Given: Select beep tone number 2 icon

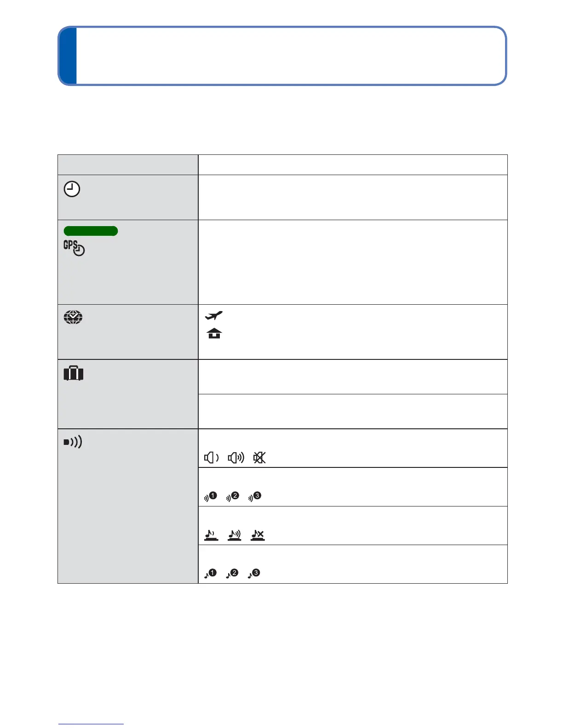Looking at the screenshot, I should click(233, 496).
